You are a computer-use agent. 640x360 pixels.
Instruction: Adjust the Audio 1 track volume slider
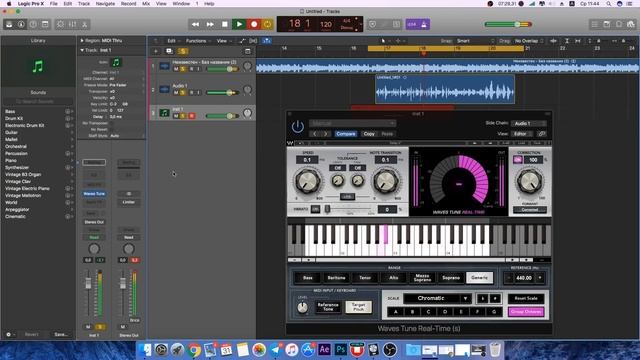coord(222,93)
